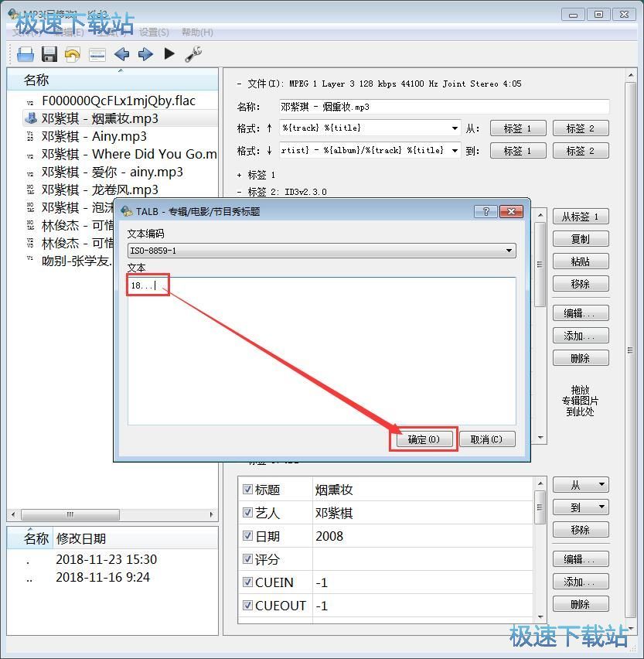Click the 删除 button above 拖放 text
Screen dimensions: 644x659
click(581, 358)
